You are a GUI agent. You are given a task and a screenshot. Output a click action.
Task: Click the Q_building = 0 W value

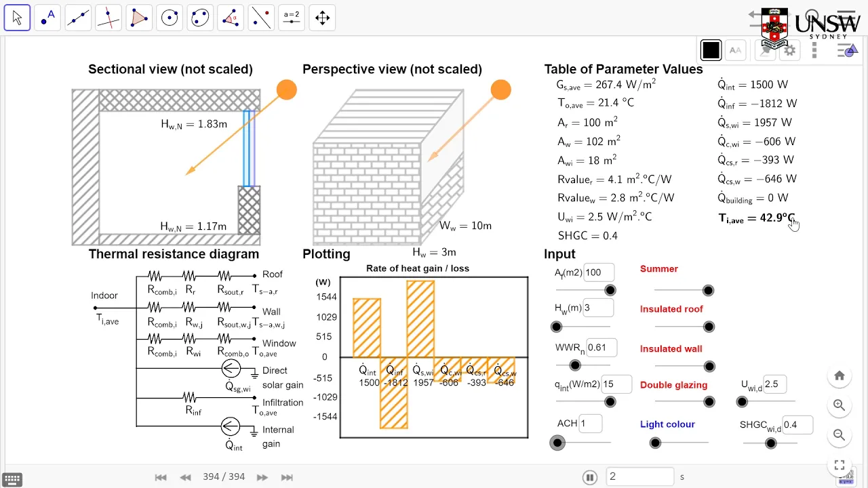pos(753,199)
